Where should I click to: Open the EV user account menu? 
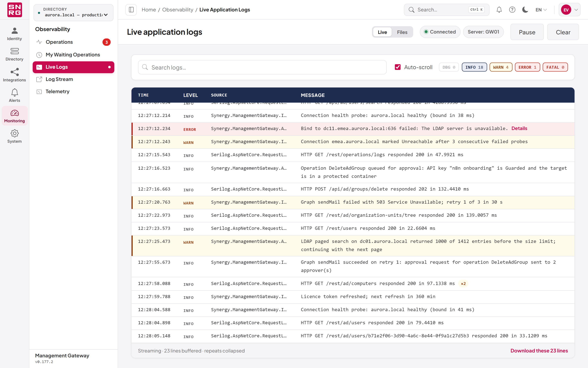569,10
